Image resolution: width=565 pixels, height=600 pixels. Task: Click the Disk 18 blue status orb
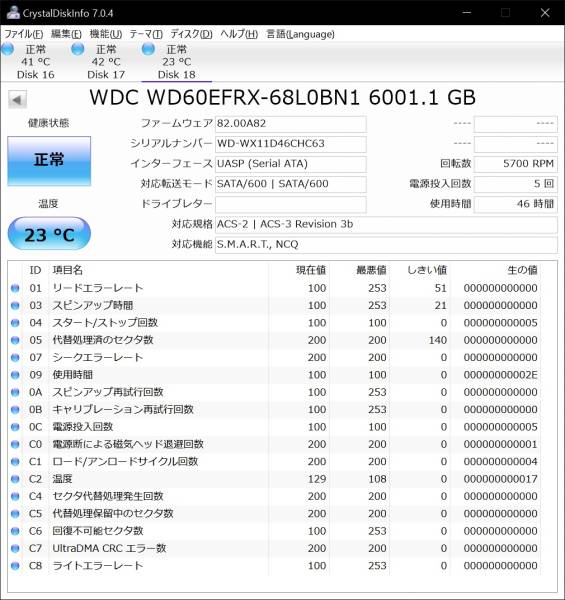tap(148, 49)
